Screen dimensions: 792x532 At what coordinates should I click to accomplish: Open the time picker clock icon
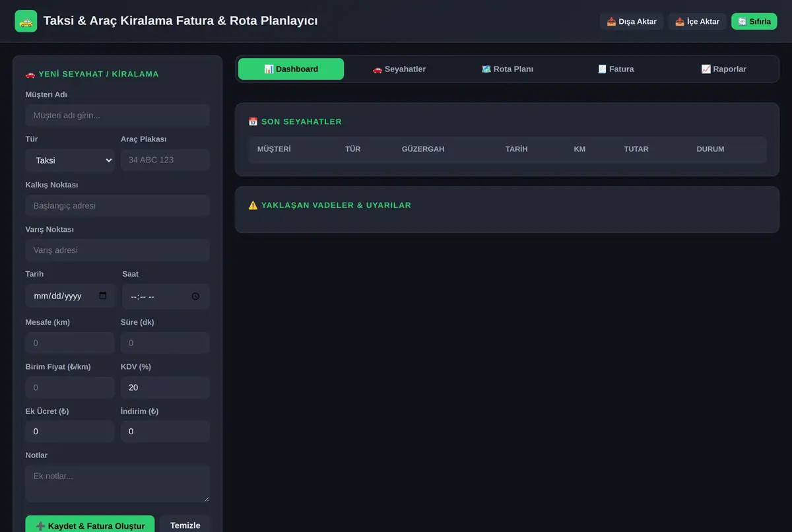tap(195, 296)
